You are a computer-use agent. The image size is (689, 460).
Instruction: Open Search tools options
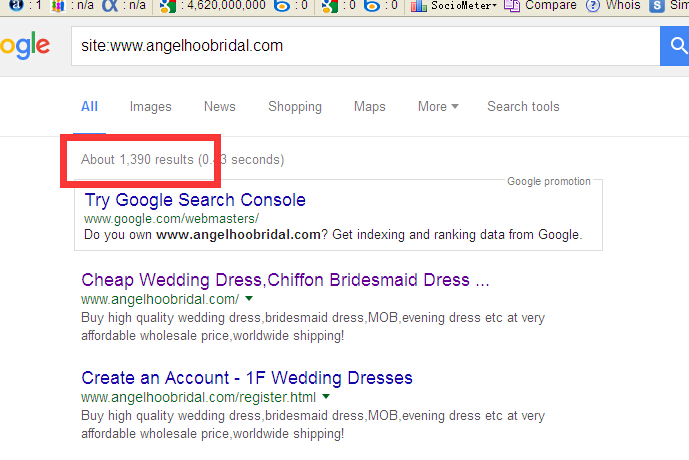523,106
